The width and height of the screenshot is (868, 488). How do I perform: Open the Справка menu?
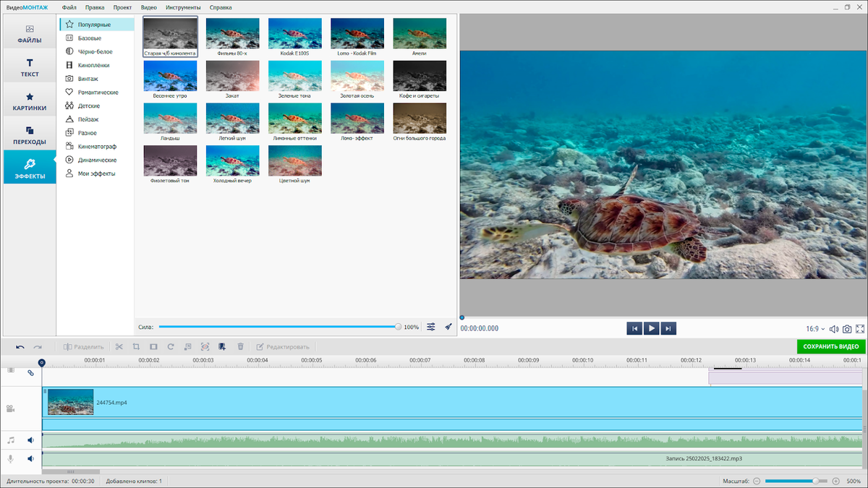coord(221,7)
